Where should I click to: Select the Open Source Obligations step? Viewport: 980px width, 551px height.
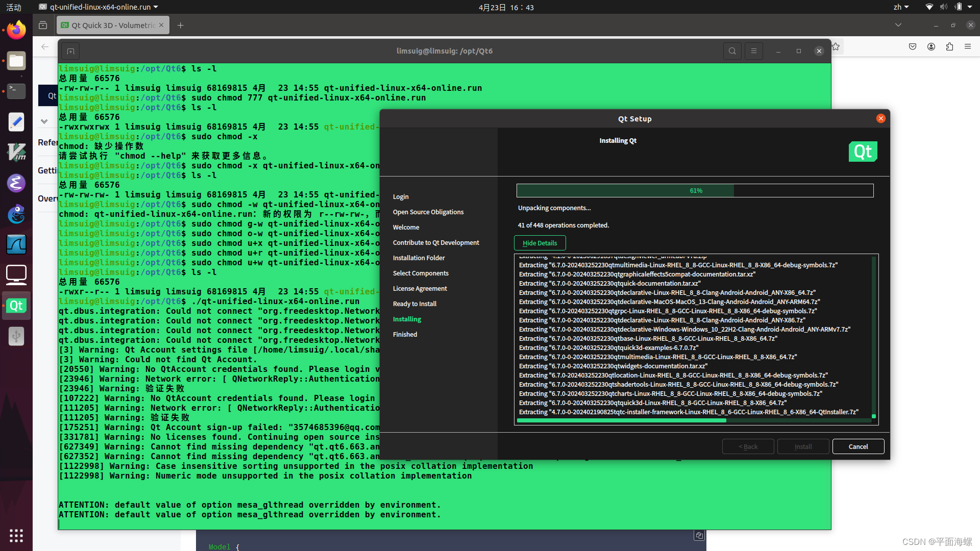(428, 212)
